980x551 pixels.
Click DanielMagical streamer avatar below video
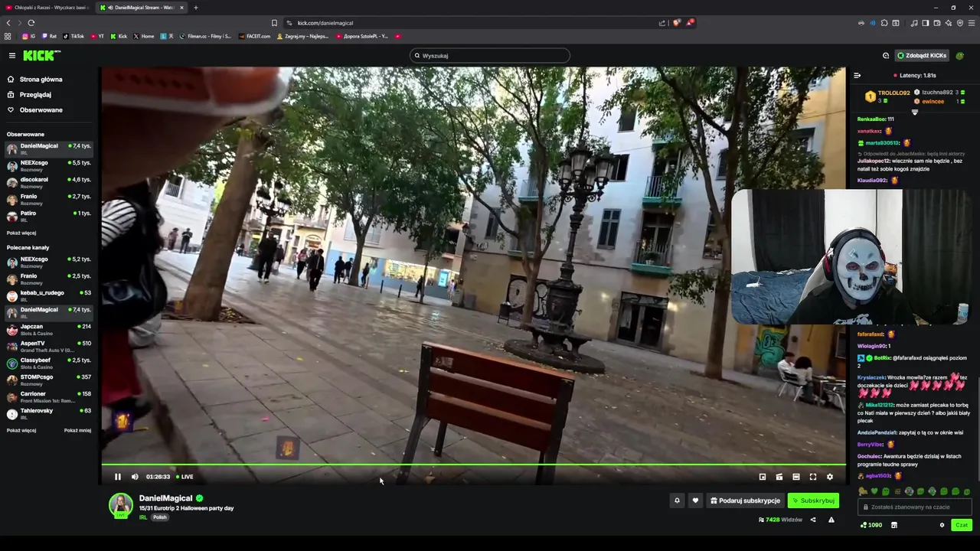tap(120, 506)
